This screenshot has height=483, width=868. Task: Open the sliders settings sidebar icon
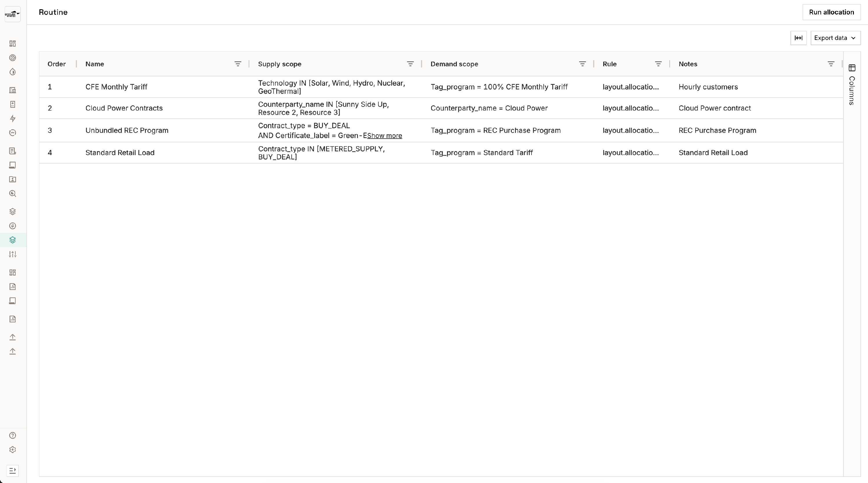(x=12, y=254)
